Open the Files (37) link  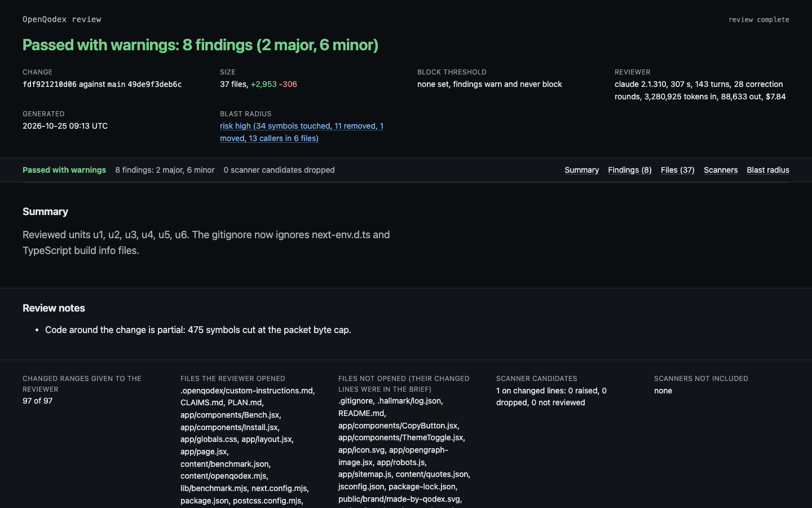click(x=678, y=170)
